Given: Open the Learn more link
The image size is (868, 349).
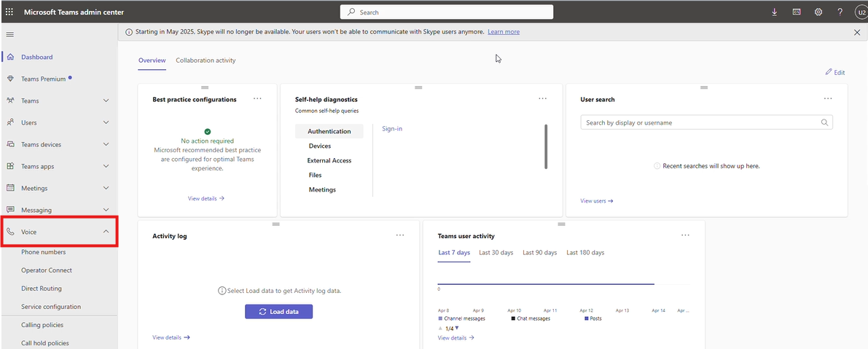Looking at the screenshot, I should 503,32.
